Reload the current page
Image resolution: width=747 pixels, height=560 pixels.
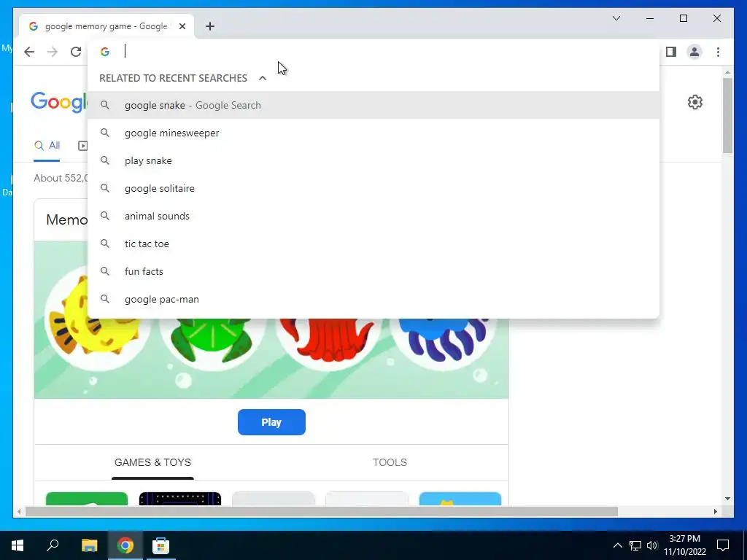click(x=76, y=52)
